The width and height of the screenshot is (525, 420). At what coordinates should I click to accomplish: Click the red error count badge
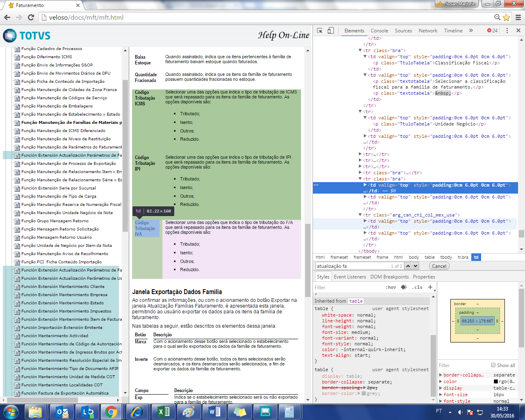click(492, 31)
